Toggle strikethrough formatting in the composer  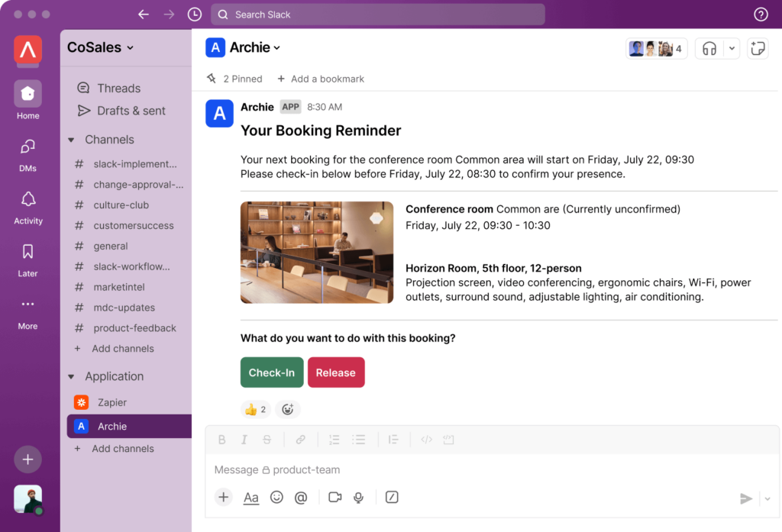(x=266, y=439)
